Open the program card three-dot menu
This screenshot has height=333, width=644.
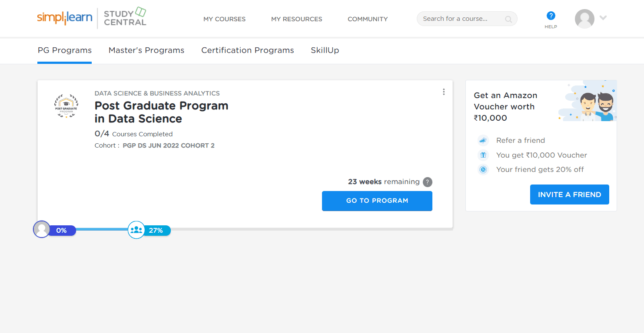click(x=444, y=92)
